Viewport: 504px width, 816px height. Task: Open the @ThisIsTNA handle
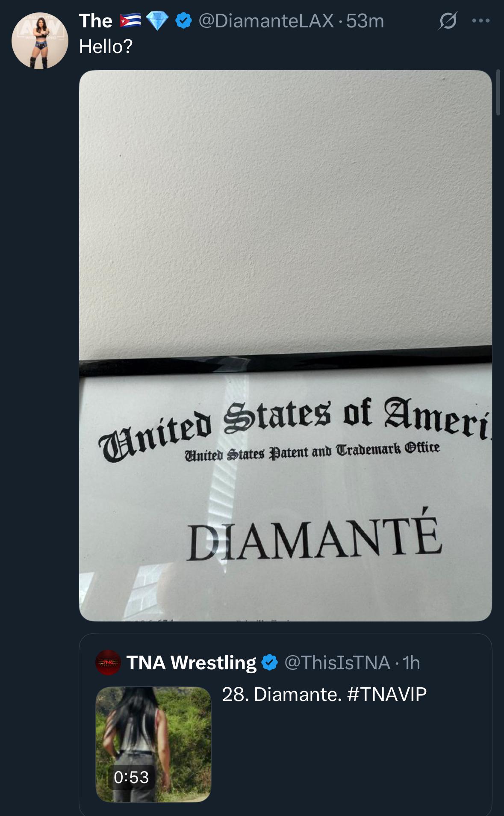coord(337,662)
